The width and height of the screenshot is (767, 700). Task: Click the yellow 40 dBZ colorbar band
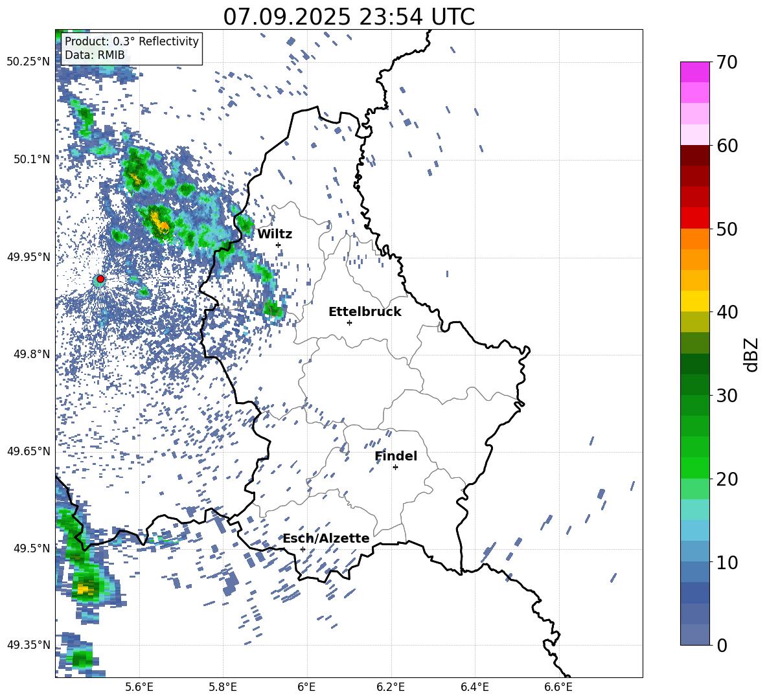pos(694,301)
